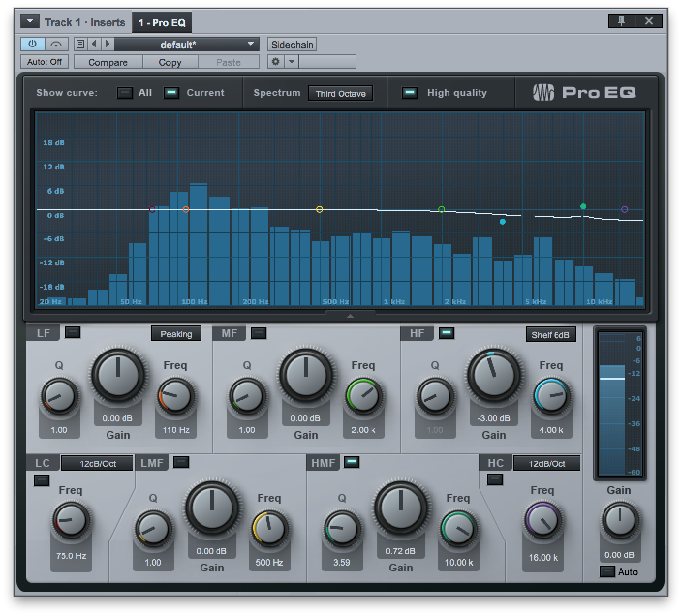Select the red LC node on the curve
Image resolution: width=682 pixels, height=616 pixels.
click(152, 209)
